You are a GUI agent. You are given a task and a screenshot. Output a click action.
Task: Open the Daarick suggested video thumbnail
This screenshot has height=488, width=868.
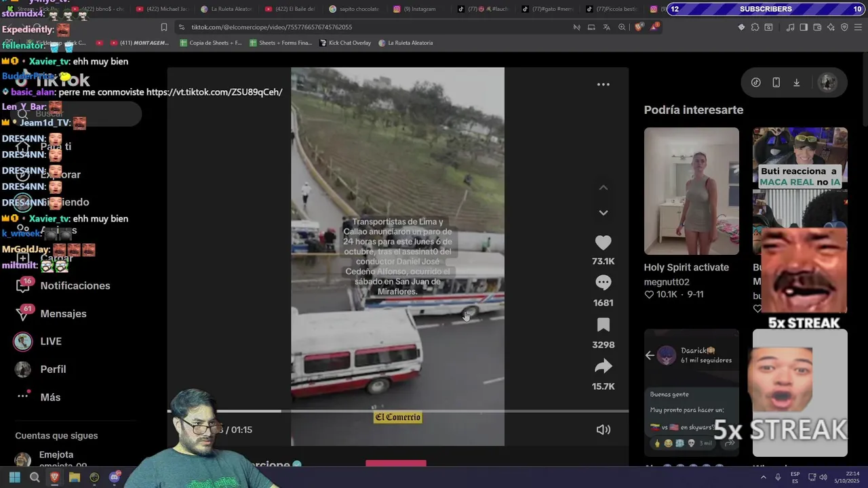tap(691, 393)
